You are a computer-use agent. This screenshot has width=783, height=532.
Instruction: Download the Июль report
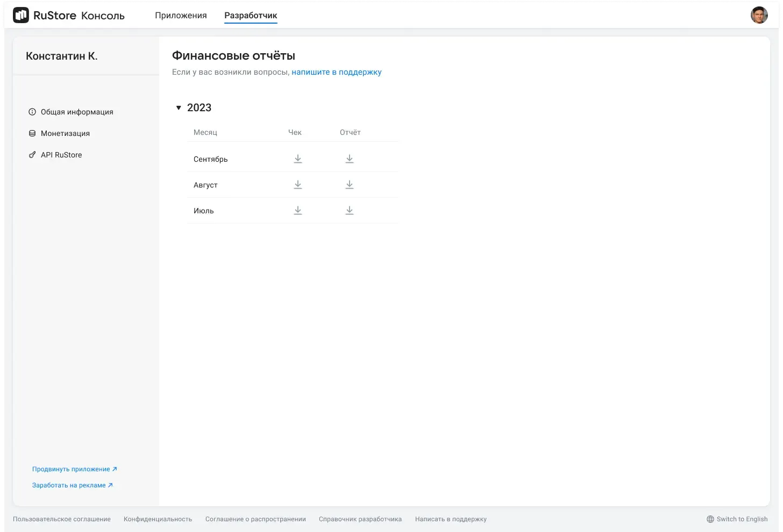pyautogui.click(x=350, y=210)
